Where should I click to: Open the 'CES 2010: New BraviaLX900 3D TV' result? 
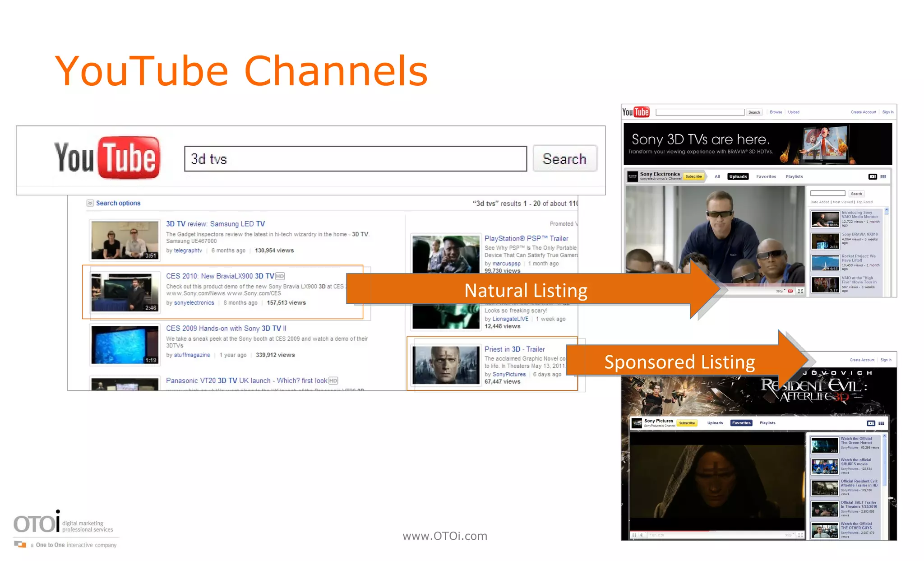220,276
